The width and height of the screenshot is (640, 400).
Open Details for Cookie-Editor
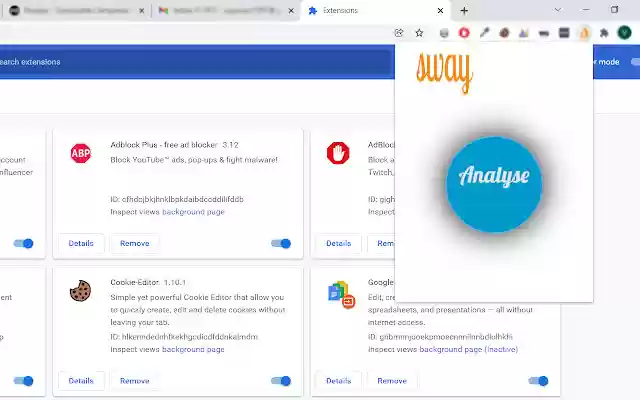point(81,381)
